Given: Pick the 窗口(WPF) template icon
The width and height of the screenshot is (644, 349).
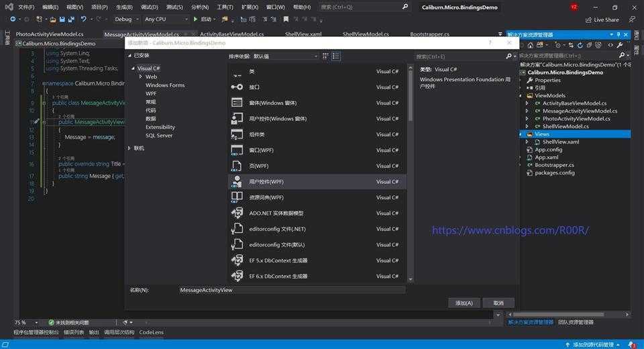Looking at the screenshot, I should tap(237, 150).
